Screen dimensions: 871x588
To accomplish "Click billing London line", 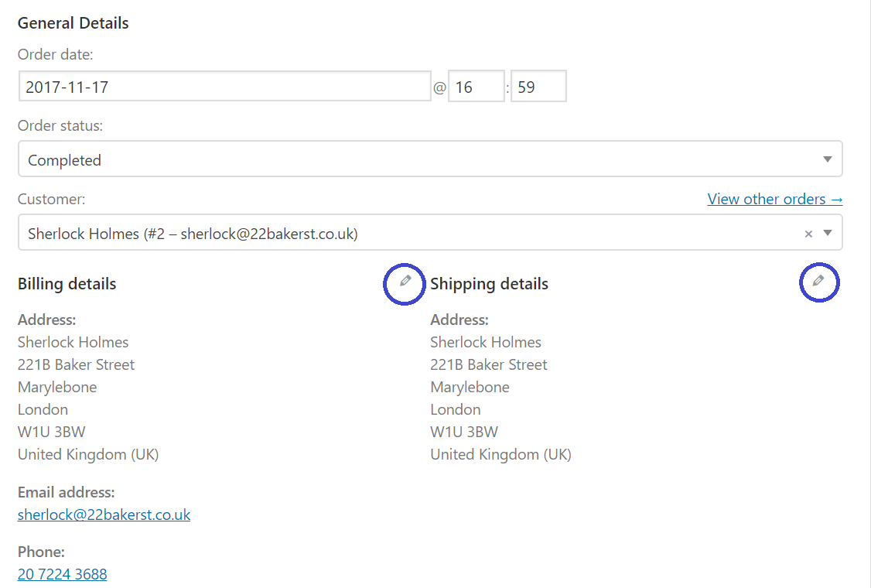I will point(43,409).
